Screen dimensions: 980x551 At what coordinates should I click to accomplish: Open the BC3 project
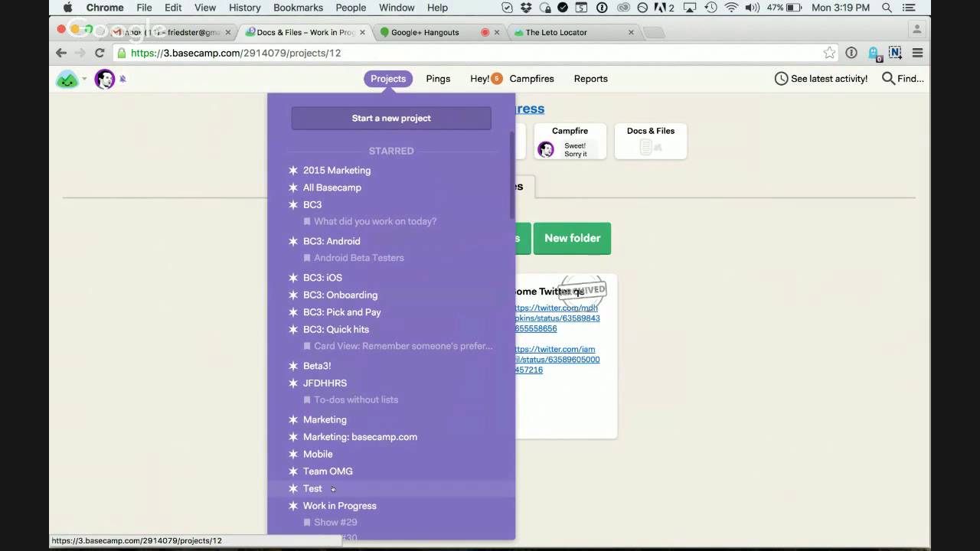312,204
